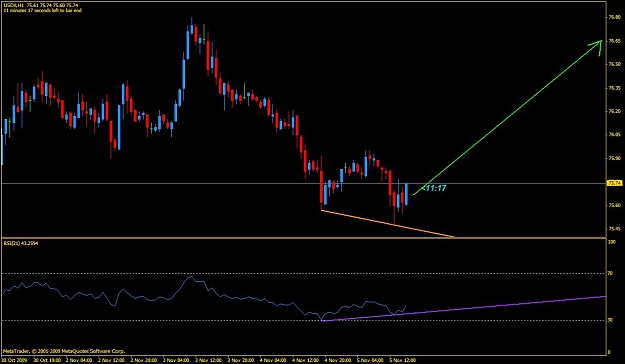
Task: Click the 5 Nov 04:00 time label
Action: 370,360
